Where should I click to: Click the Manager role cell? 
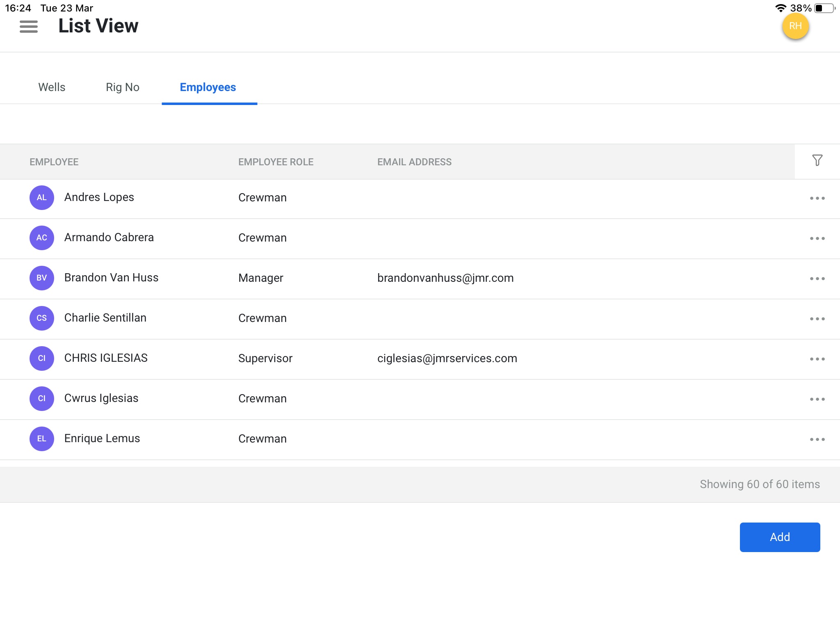[x=261, y=278]
